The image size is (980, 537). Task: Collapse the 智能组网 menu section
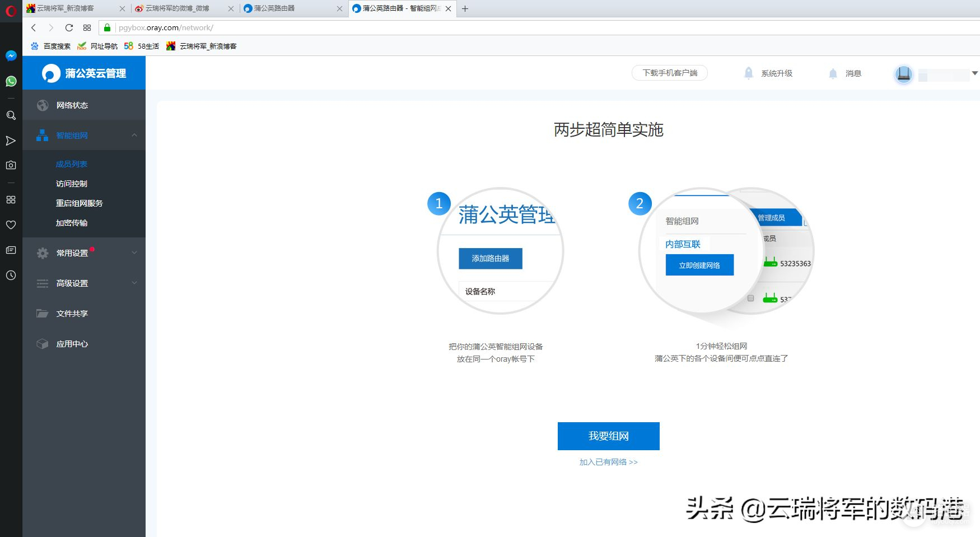pos(134,135)
